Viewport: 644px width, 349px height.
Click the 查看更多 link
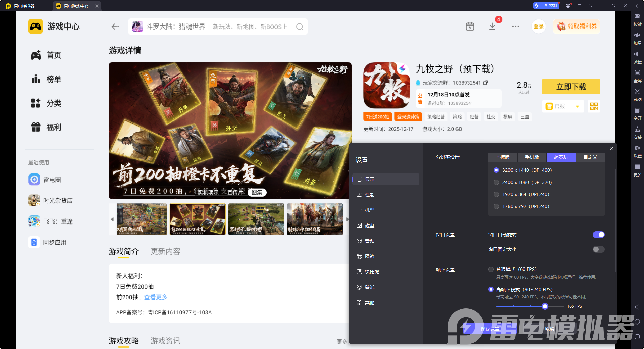(x=156, y=297)
